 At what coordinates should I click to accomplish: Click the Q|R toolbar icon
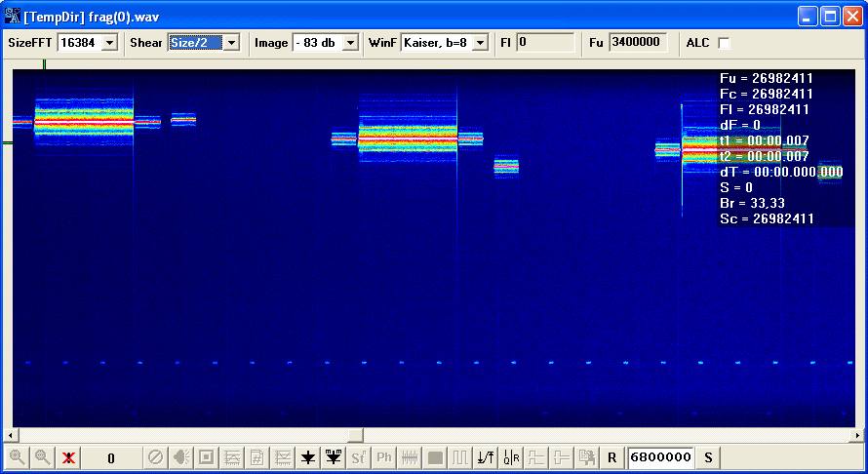pos(511,457)
